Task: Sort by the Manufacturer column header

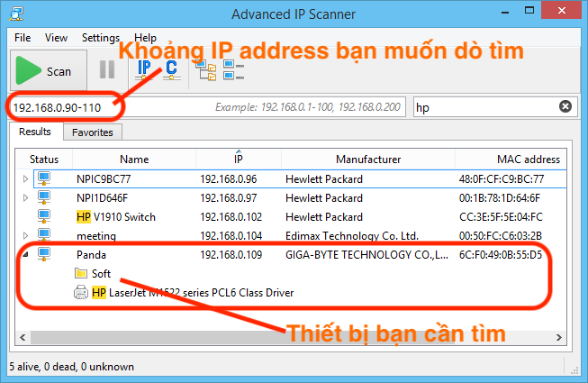Action: tap(368, 160)
